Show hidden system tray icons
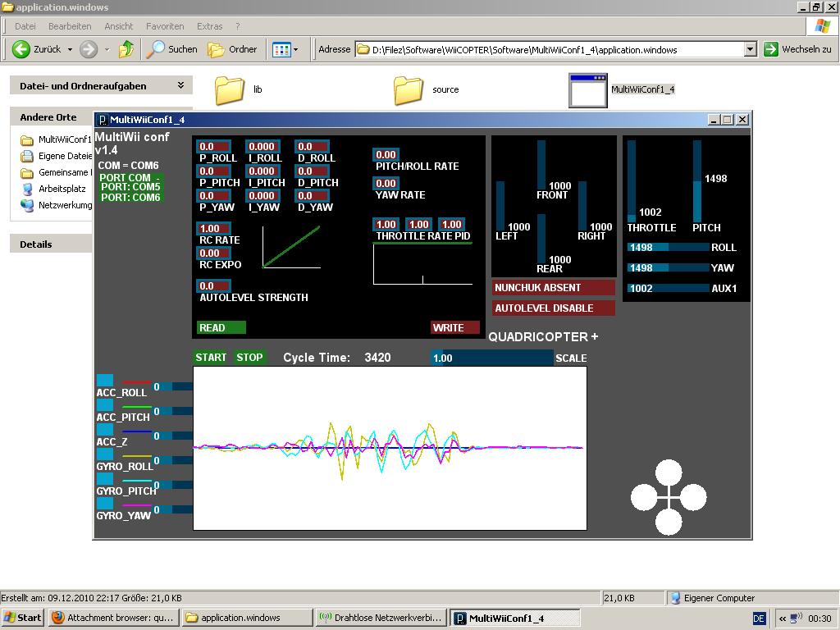The image size is (840, 630). [x=782, y=619]
